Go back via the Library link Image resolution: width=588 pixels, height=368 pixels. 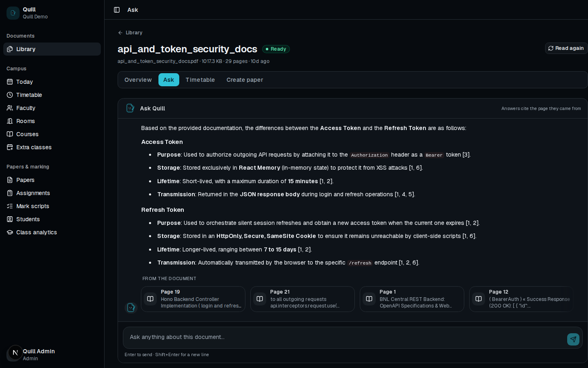point(130,33)
